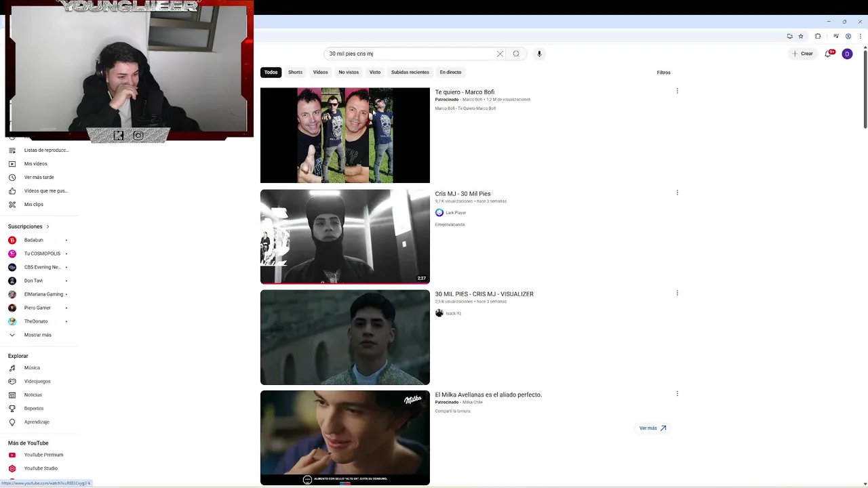868x488 pixels.
Task: Select the Visto filter chip
Action: [375, 73]
